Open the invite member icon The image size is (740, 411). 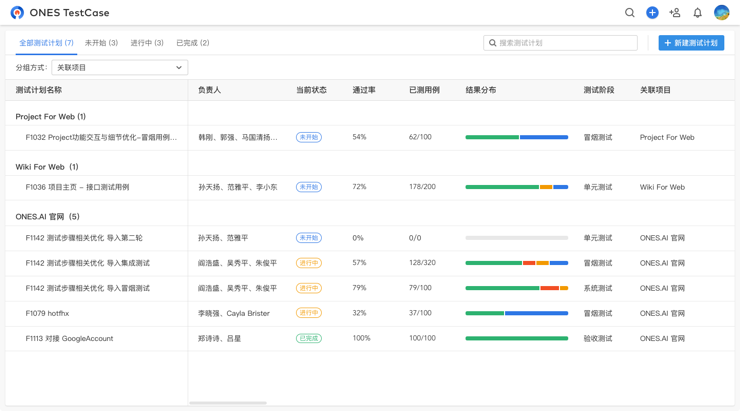[675, 13]
